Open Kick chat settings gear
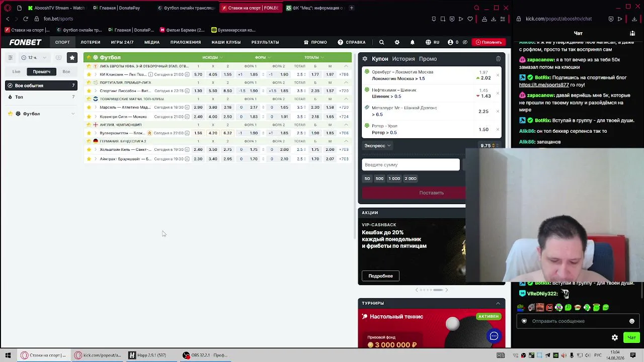The image size is (644, 362). [615, 337]
